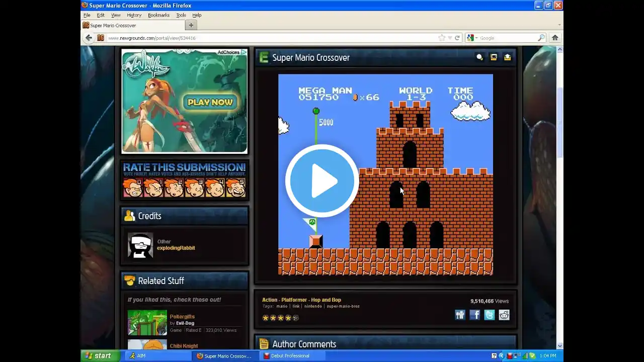Image resolution: width=644 pixels, height=362 pixels.
Task: Click the Play Now button in the ad
Action: tap(210, 102)
